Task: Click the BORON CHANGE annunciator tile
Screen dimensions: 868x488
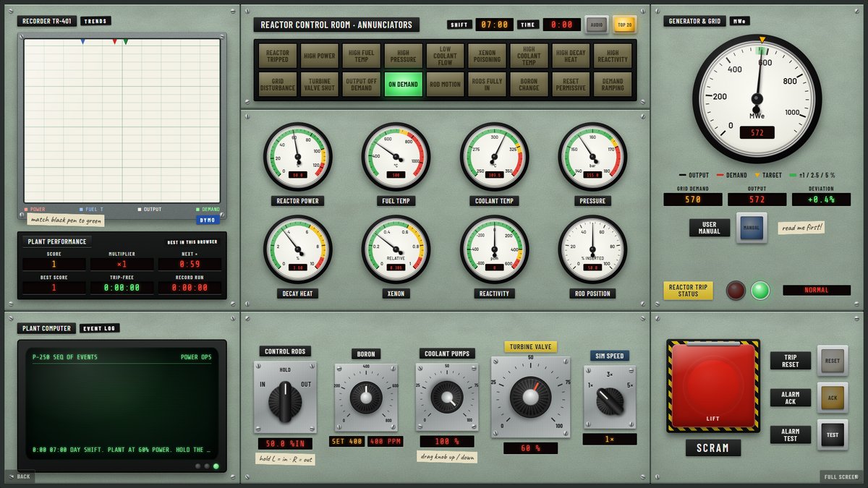Action: [x=529, y=84]
